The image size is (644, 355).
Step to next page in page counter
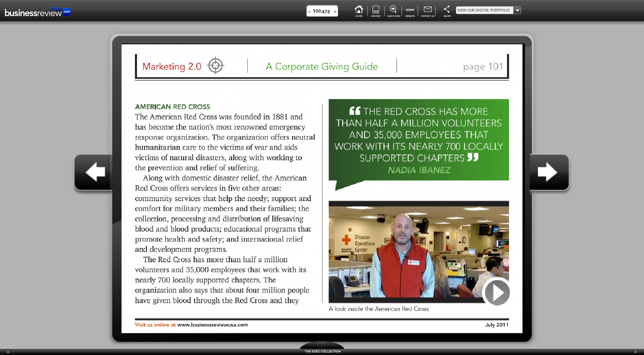click(x=335, y=12)
